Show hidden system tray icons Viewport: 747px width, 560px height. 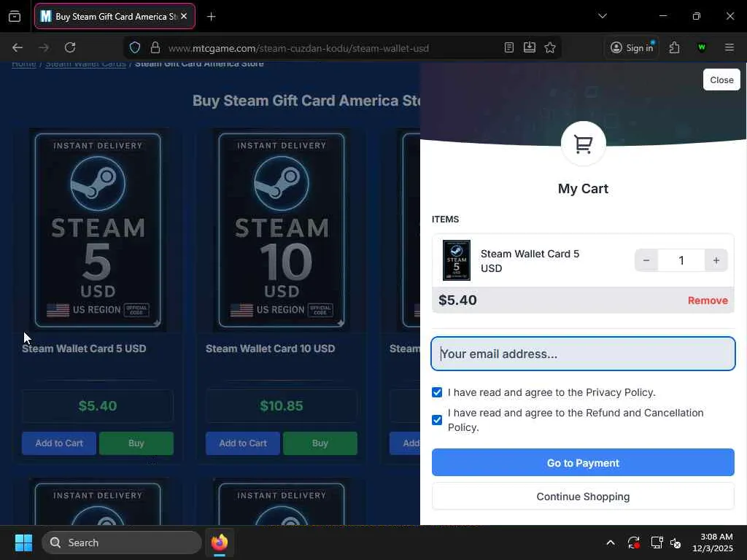point(611,542)
